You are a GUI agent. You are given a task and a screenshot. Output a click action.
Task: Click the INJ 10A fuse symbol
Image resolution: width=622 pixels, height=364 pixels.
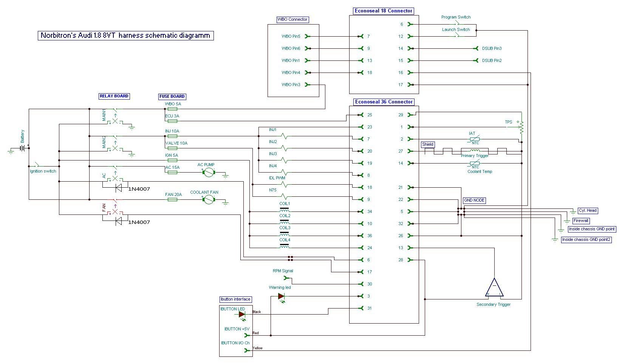pyautogui.click(x=172, y=136)
